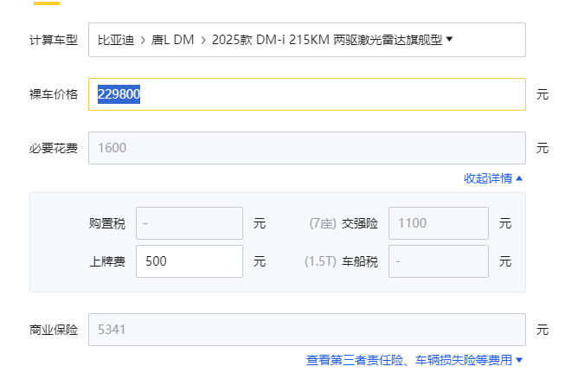Click the 车船税 input box
Viewport: 578px width, 392px height.
point(438,261)
